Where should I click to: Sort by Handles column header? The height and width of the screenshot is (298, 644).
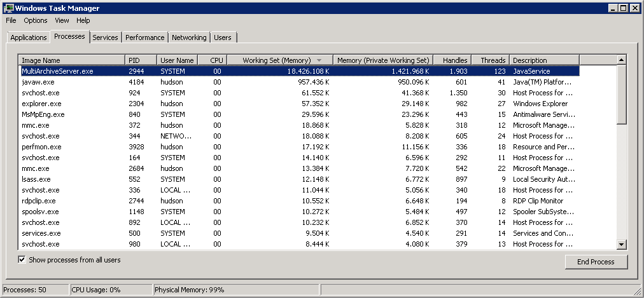[452, 60]
